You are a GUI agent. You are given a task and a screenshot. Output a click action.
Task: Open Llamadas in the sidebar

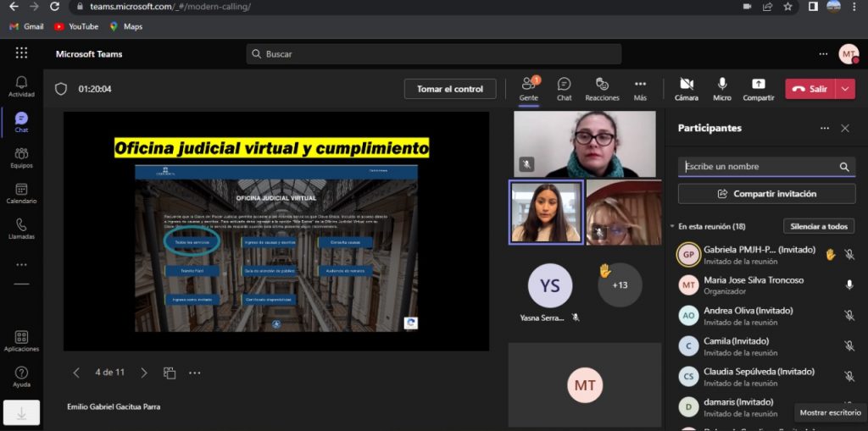pyautogui.click(x=21, y=229)
